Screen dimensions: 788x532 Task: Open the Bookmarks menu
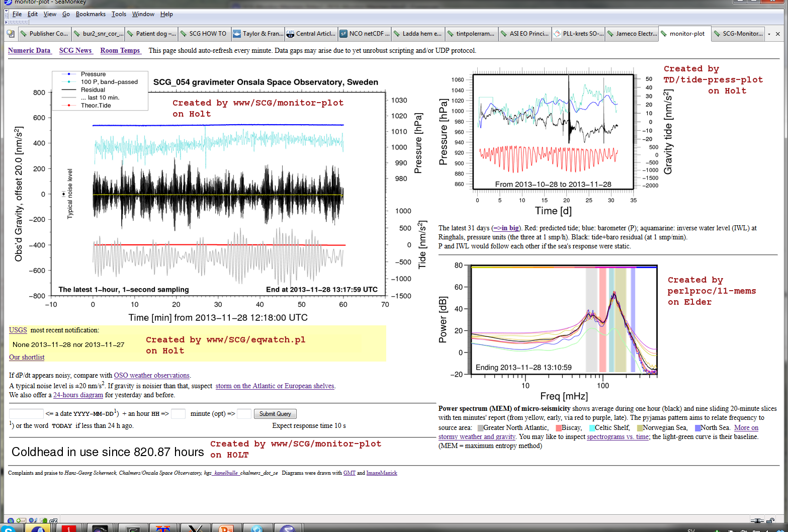[x=91, y=14]
